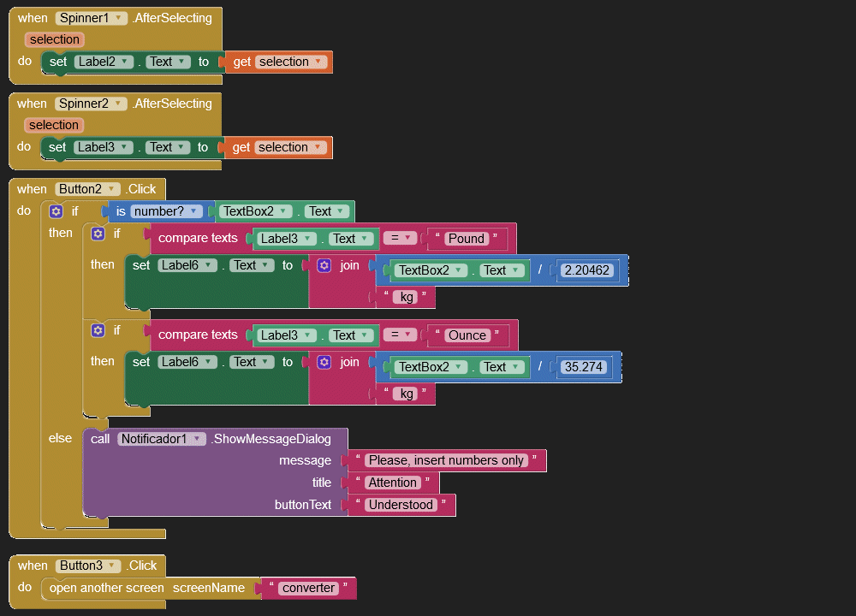Click the 2.20462 number field
This screenshot has width=856, height=616.
[x=586, y=270]
